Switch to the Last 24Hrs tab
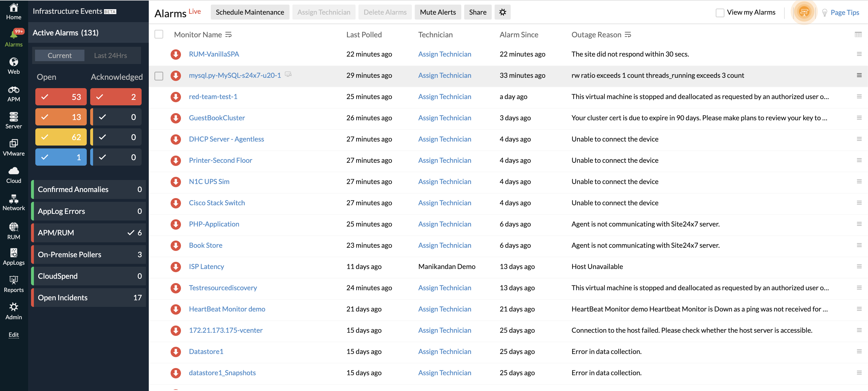This screenshot has height=391, width=868. (111, 55)
